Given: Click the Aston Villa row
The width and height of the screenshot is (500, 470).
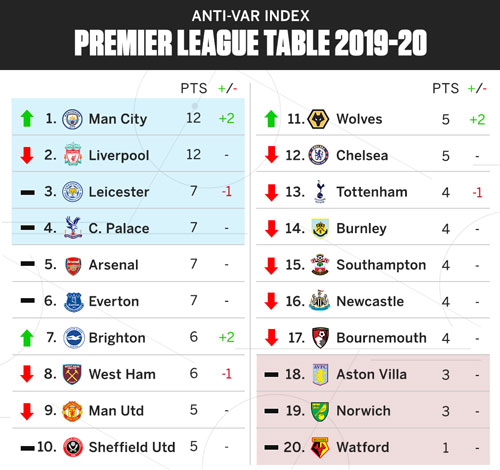Looking at the screenshot, I should (x=373, y=374).
